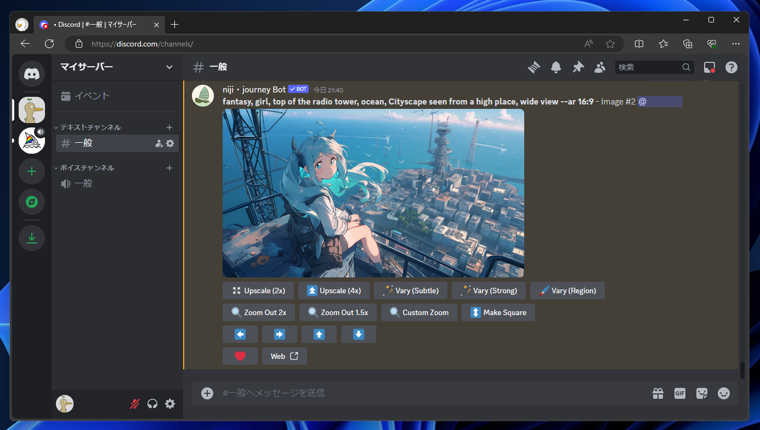Click Zoom Out 2x button
This screenshot has height=430, width=760.
click(259, 313)
